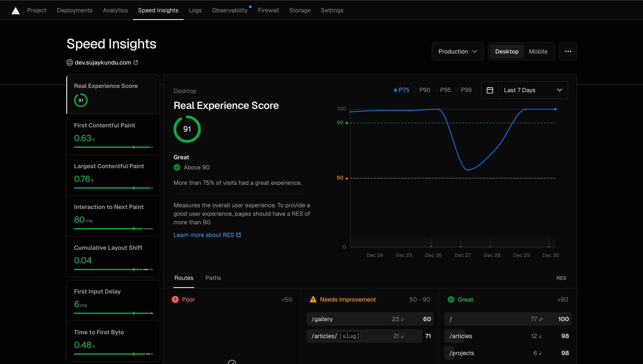Switch to the Paths tab
This screenshot has height=364, width=643.
(x=213, y=278)
